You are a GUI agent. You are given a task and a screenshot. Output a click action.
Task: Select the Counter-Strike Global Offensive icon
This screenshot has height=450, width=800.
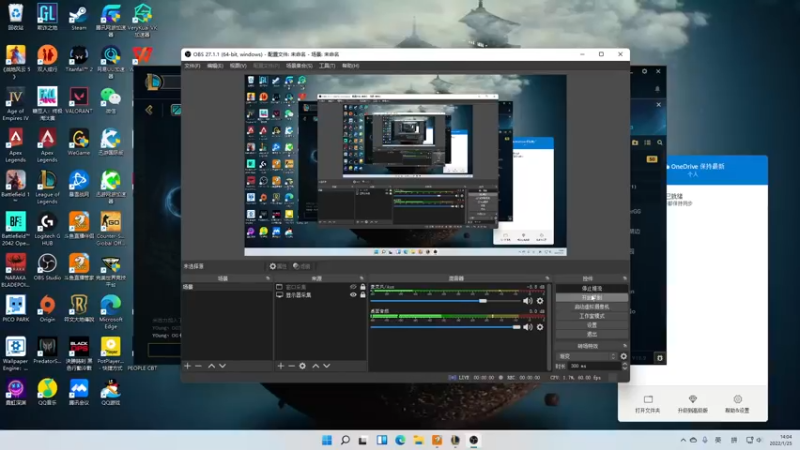(110, 229)
